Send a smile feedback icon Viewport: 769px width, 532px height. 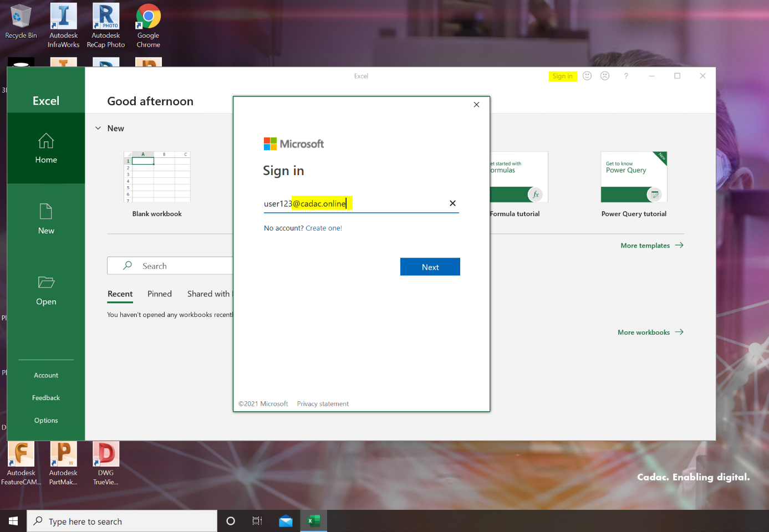(x=587, y=76)
